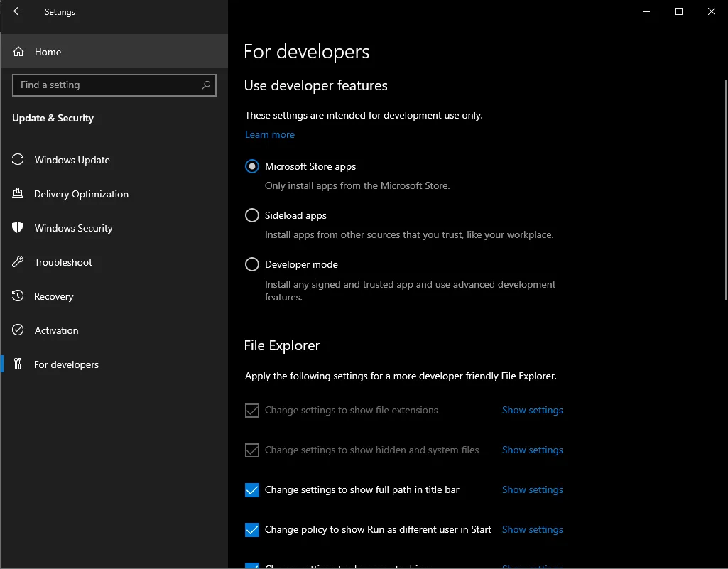Click the For developers page title
This screenshot has height=569, width=728.
[x=306, y=52]
